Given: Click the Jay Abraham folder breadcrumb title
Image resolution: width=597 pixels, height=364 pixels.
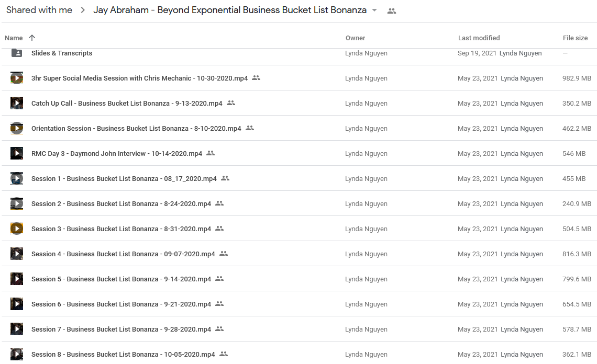Looking at the screenshot, I should tap(230, 10).
